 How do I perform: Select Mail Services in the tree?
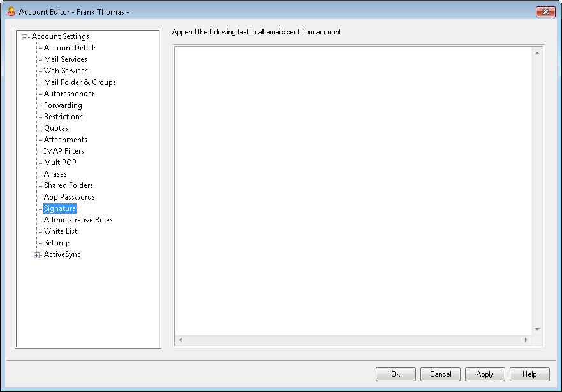66,59
